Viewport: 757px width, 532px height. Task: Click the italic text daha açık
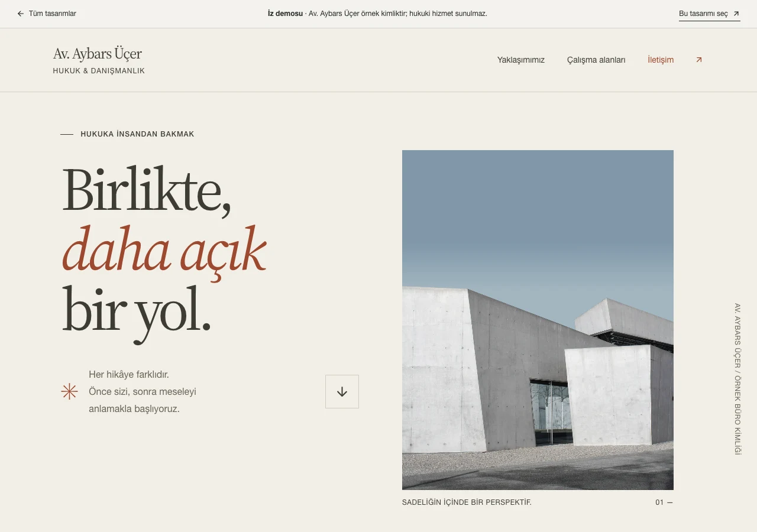coord(164,253)
